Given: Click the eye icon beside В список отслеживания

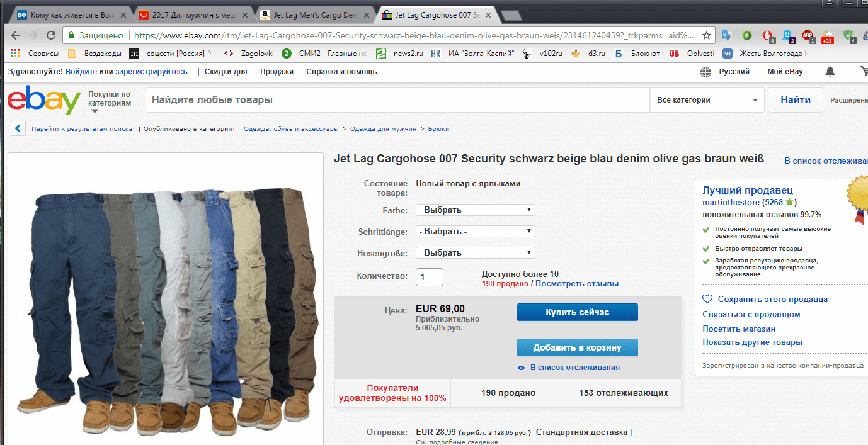Looking at the screenshot, I should 521,368.
